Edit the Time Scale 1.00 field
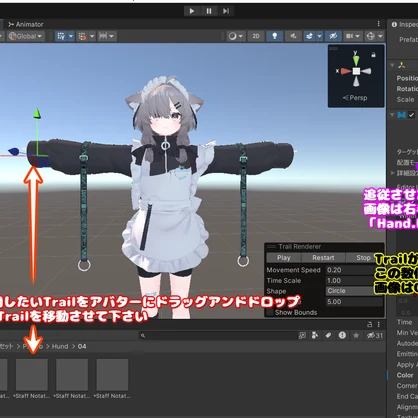This screenshot has height=418, width=418. [354, 281]
